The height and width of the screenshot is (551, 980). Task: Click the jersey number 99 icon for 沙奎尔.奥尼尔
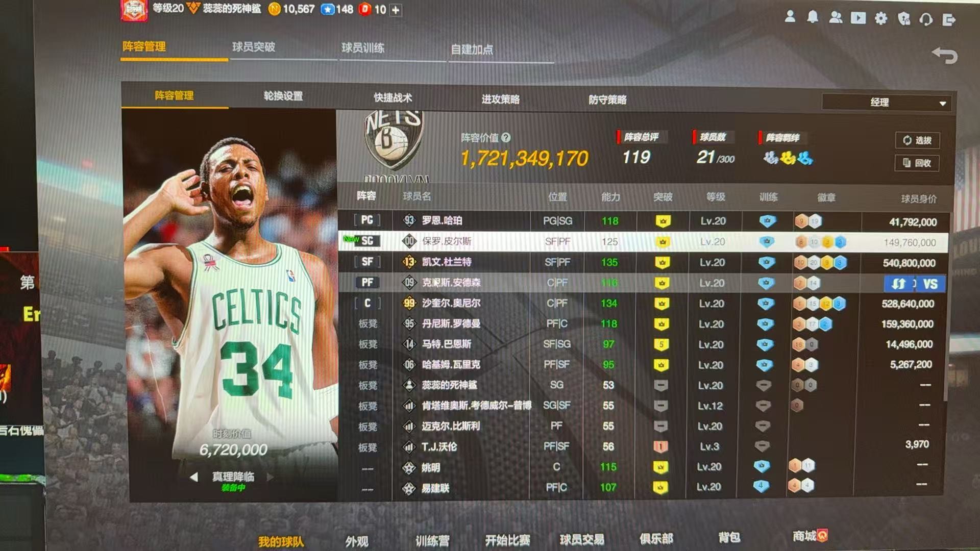click(409, 303)
